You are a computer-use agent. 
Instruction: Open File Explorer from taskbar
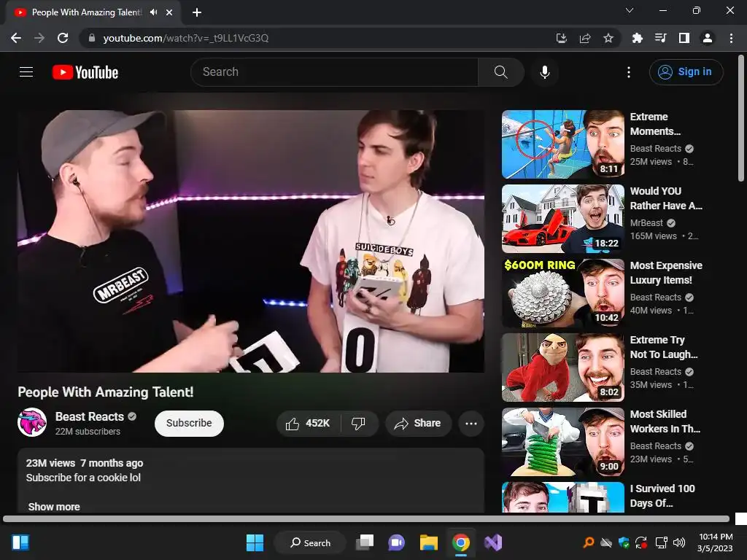click(x=429, y=542)
